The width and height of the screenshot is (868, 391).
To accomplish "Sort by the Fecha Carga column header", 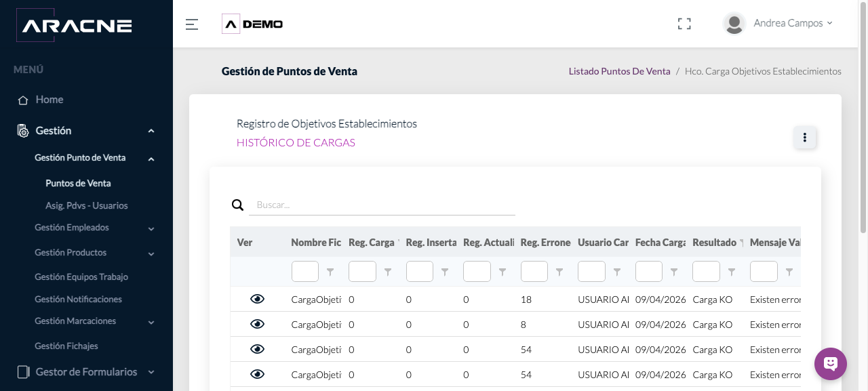I will pos(660,242).
